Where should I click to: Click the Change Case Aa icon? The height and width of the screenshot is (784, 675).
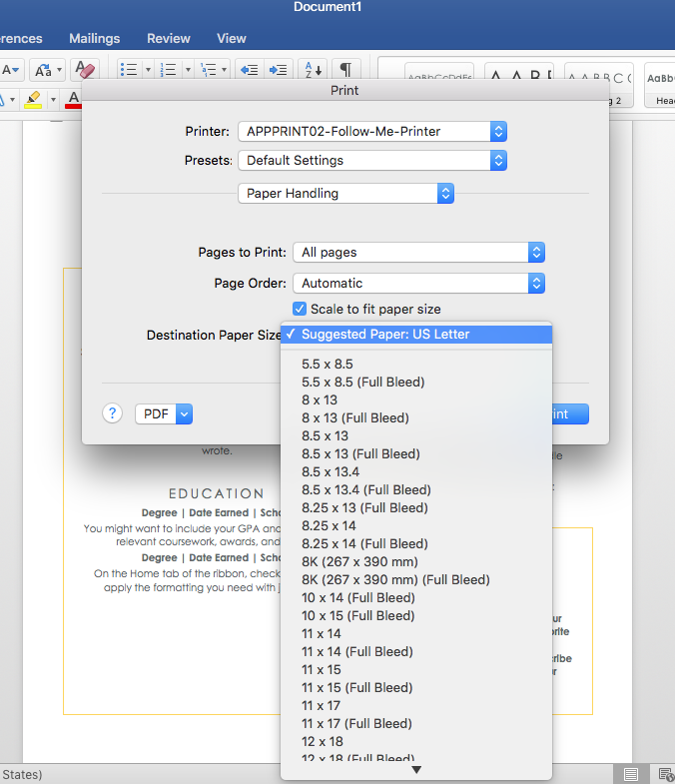point(43,70)
